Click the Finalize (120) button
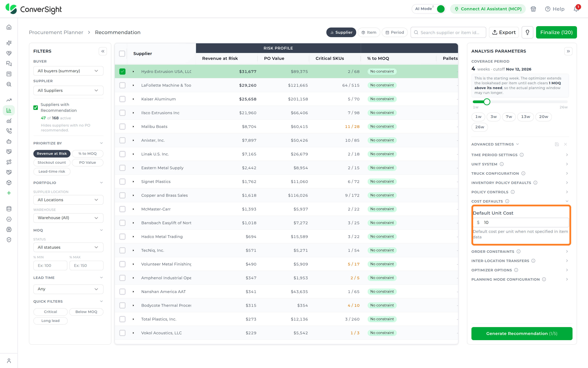Screen dimensions: 588x368 (556, 32)
